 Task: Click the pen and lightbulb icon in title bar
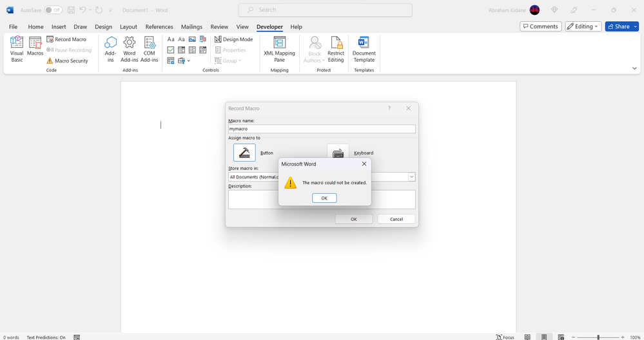(574, 10)
